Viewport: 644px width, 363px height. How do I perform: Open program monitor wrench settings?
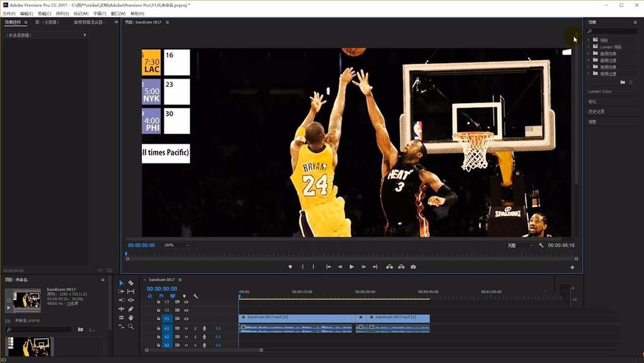click(x=541, y=245)
